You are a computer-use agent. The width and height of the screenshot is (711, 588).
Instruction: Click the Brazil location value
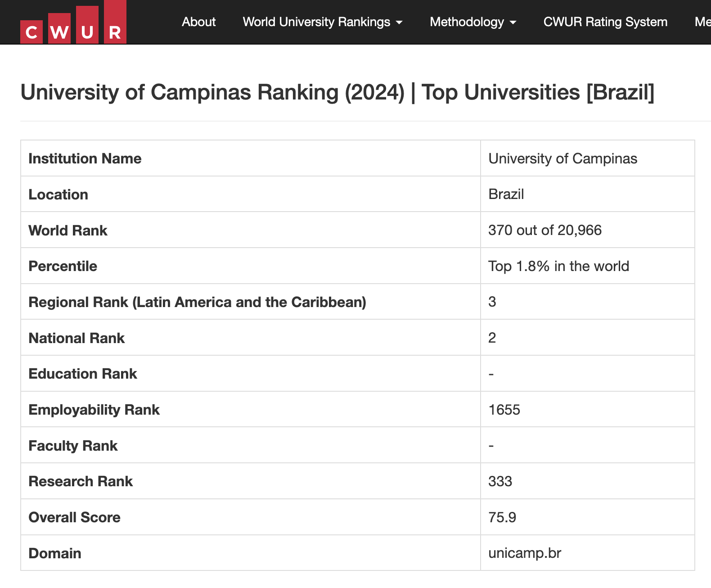click(x=506, y=194)
